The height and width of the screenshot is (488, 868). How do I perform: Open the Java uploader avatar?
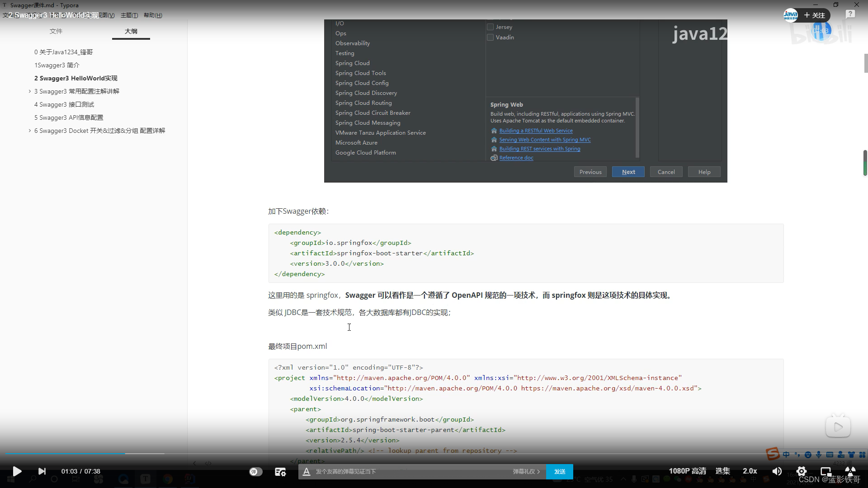790,15
